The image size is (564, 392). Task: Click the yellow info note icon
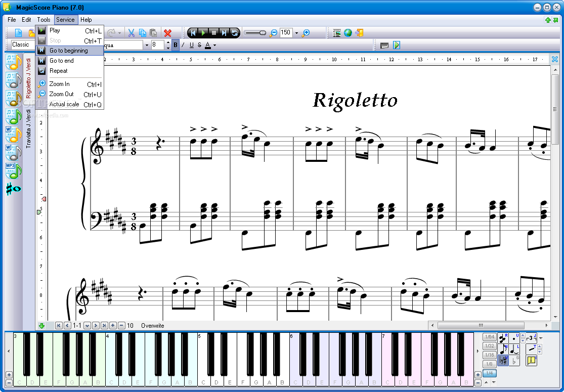pos(531,360)
